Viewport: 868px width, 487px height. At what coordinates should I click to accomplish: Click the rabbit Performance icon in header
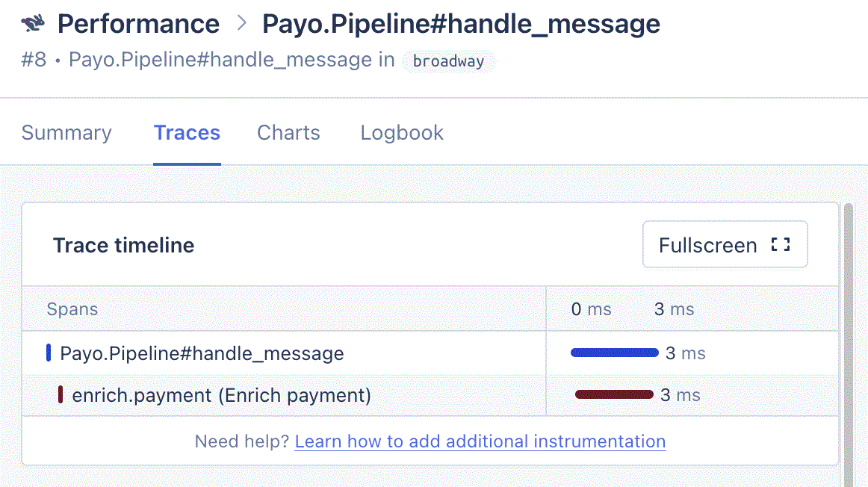(x=33, y=23)
